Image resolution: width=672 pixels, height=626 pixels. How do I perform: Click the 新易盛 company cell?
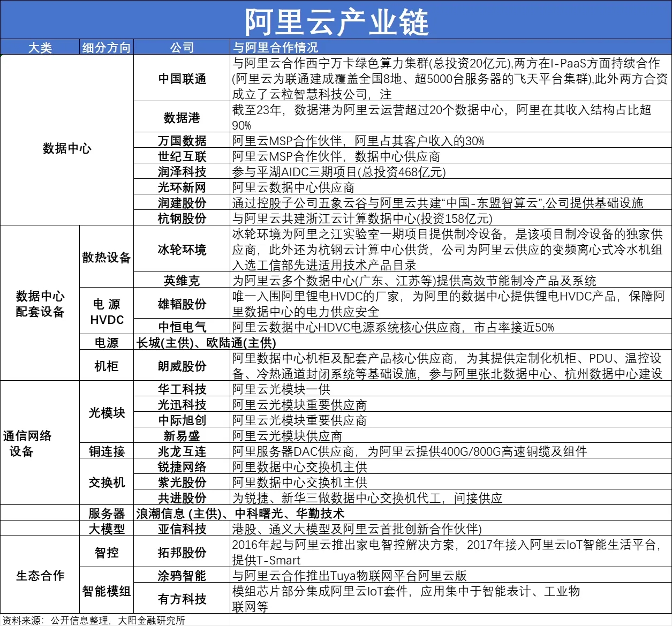coord(182,436)
